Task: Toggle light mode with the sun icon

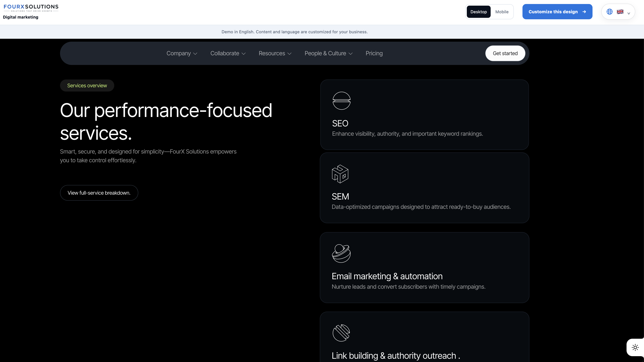Action: click(x=635, y=347)
